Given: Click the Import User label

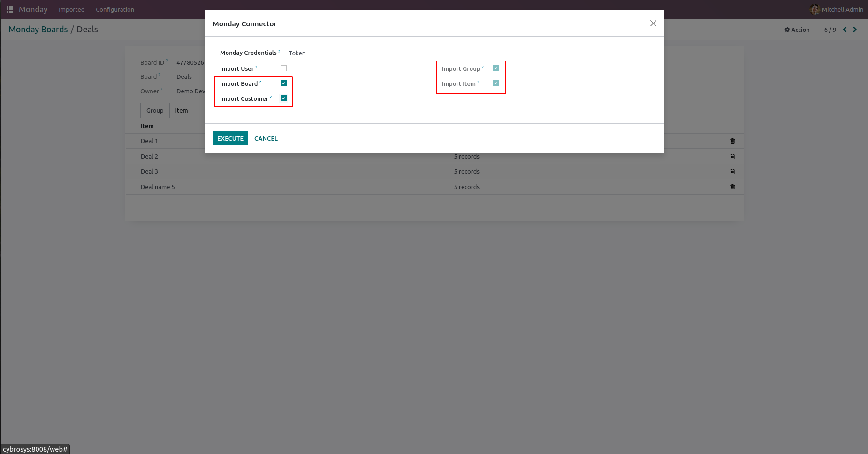Looking at the screenshot, I should (237, 69).
